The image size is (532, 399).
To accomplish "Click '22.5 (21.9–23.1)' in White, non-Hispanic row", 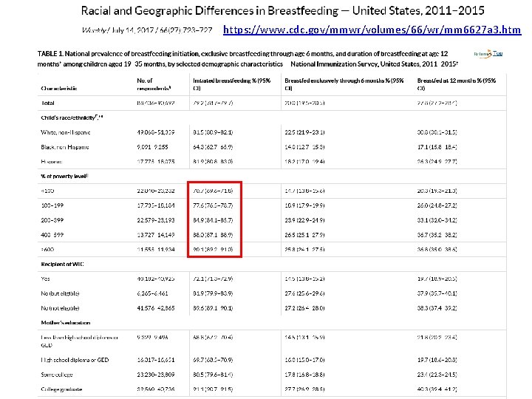I will 304,132.
